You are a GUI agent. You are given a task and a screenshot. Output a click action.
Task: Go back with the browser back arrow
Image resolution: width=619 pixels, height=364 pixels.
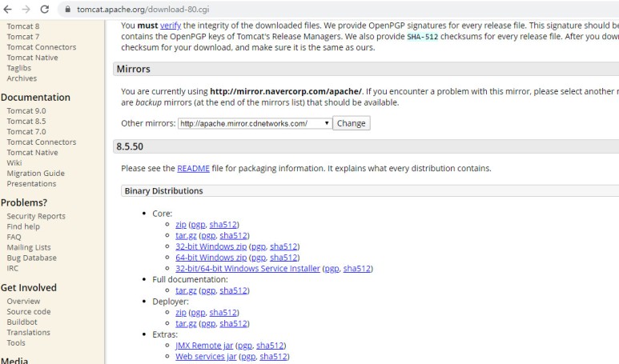click(x=7, y=9)
